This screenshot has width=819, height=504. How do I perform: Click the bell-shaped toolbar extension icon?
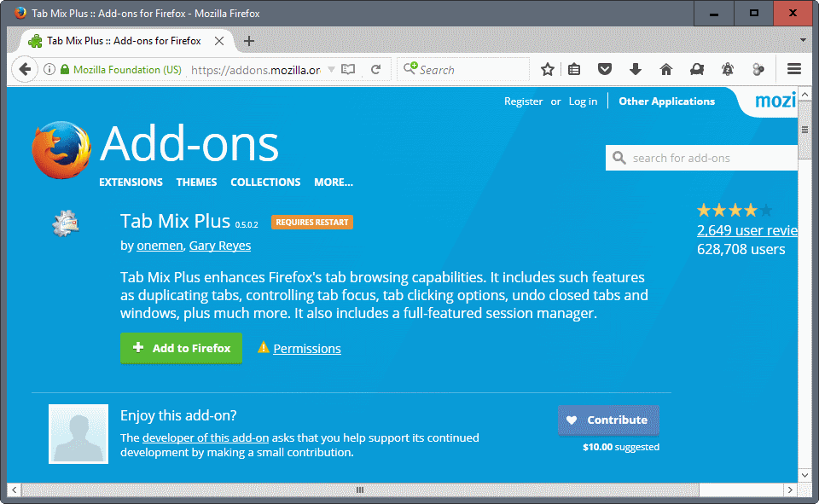point(728,69)
